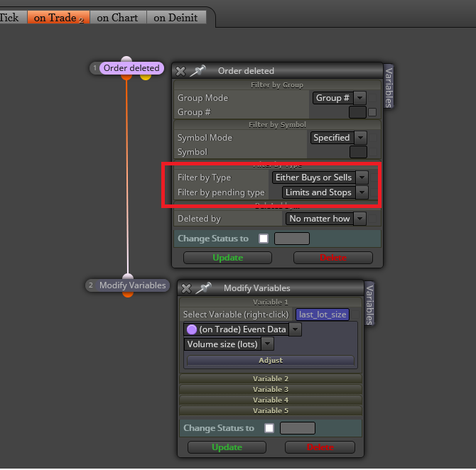Tick Change Status checkbox in Modify Variables panel
Image resolution: width=476 pixels, height=470 pixels.
[x=269, y=428]
